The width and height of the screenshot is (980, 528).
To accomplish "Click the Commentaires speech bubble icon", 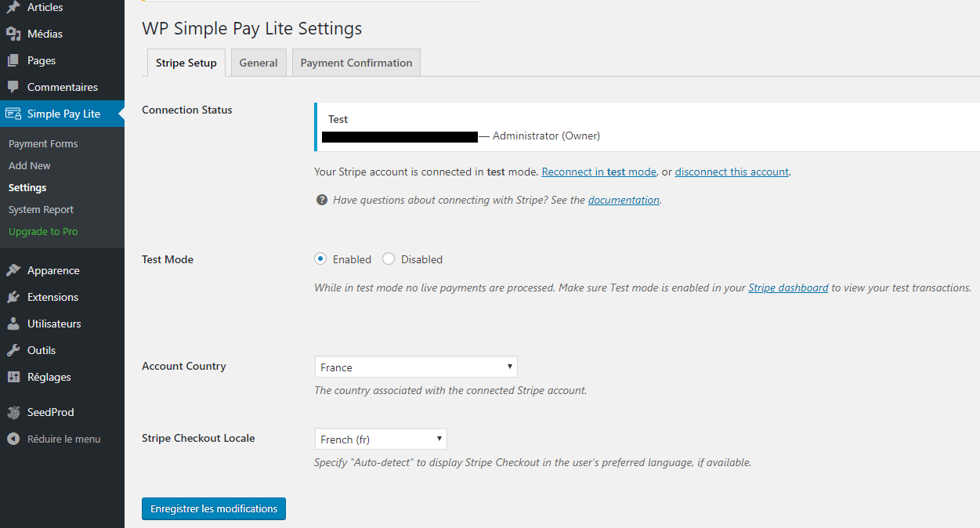I will (13, 87).
